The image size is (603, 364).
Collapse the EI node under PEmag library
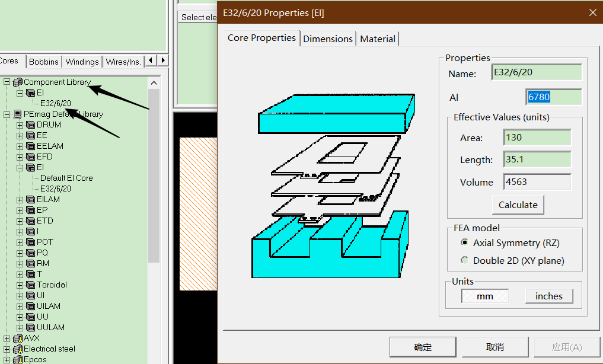point(19,167)
